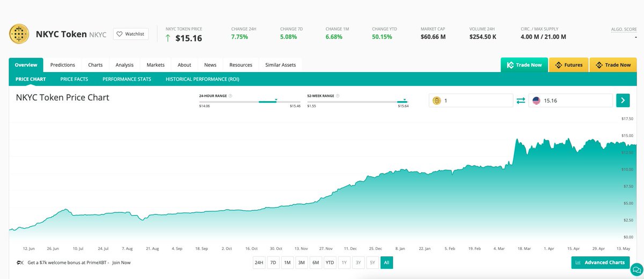The width and height of the screenshot is (644, 279).
Task: Click the US flag currency icon
Action: coord(536,101)
